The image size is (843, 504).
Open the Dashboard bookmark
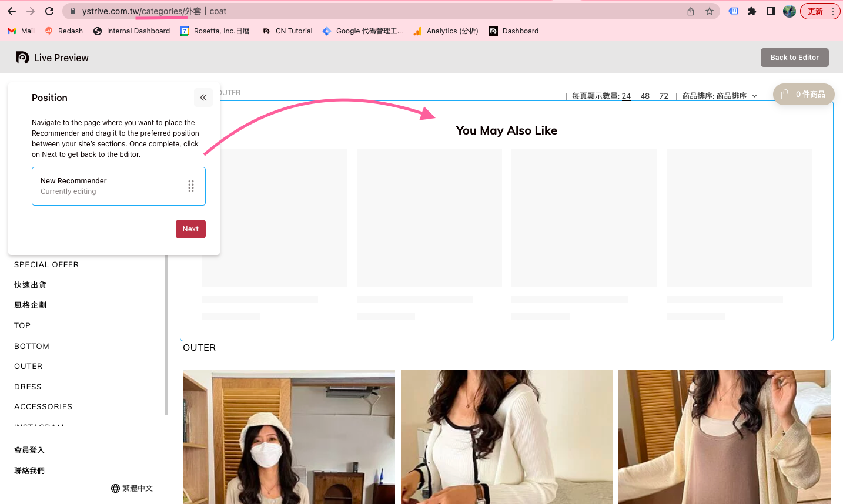(x=514, y=31)
